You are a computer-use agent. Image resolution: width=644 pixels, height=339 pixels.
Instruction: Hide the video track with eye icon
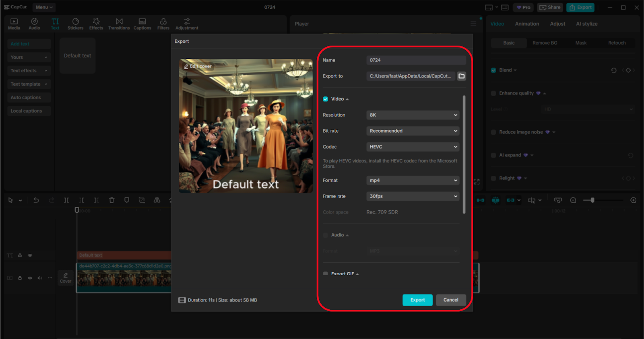30,278
